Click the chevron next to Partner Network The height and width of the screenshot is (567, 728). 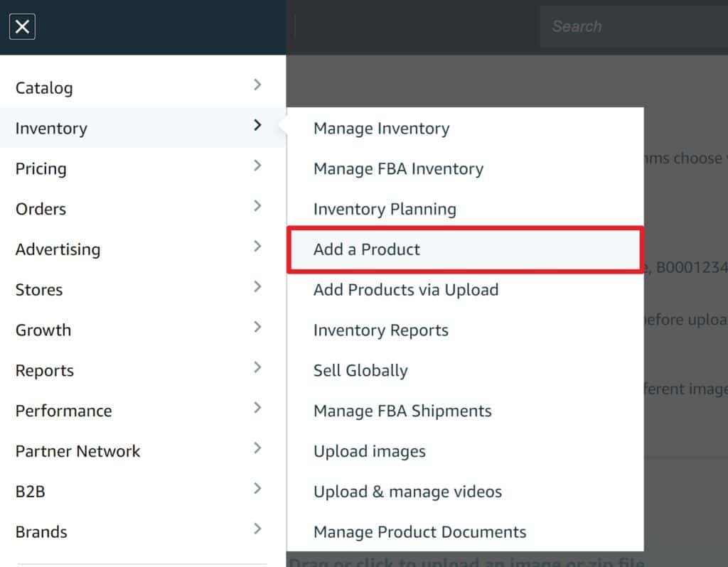pos(257,449)
